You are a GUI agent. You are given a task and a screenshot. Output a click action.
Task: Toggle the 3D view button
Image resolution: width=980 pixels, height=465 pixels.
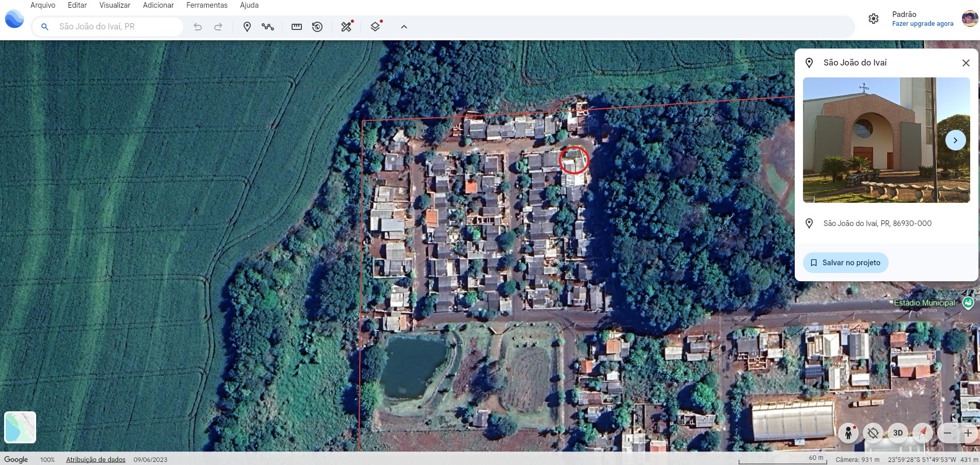pos(898,433)
